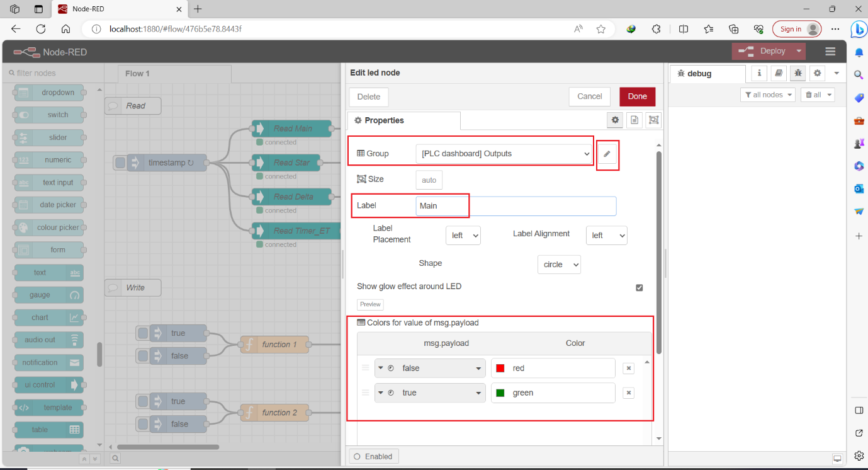Select the gauge node in the palette
Screen dimensions: 868x470
(x=48, y=294)
